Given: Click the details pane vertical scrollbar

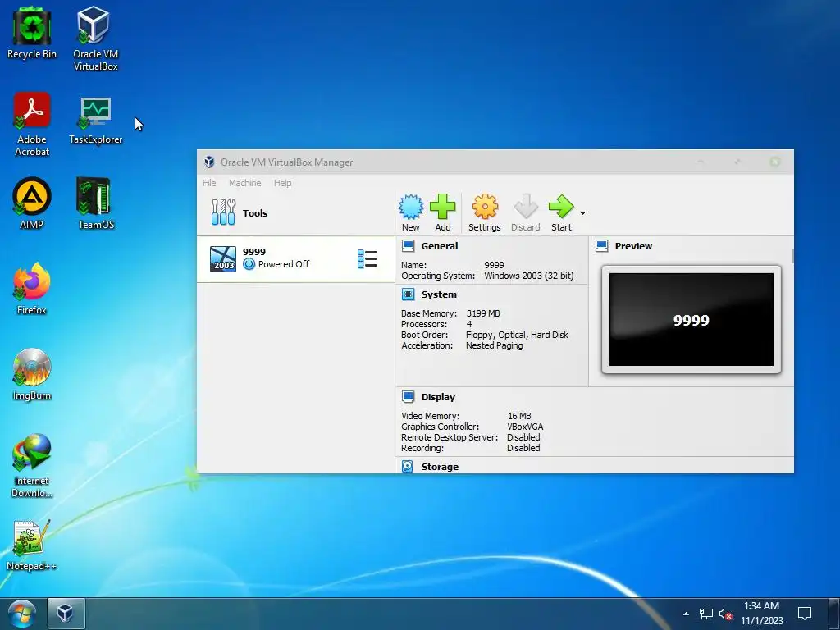Looking at the screenshot, I should (792, 256).
